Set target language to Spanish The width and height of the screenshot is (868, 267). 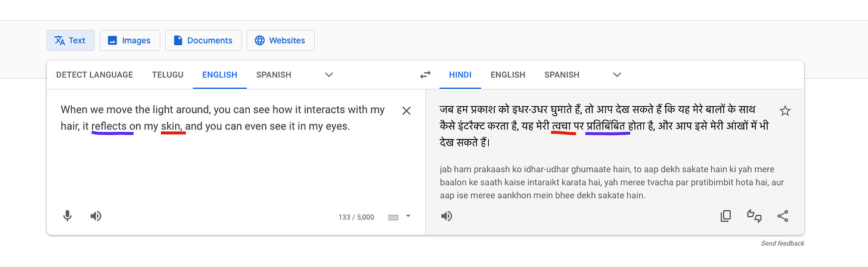click(562, 75)
